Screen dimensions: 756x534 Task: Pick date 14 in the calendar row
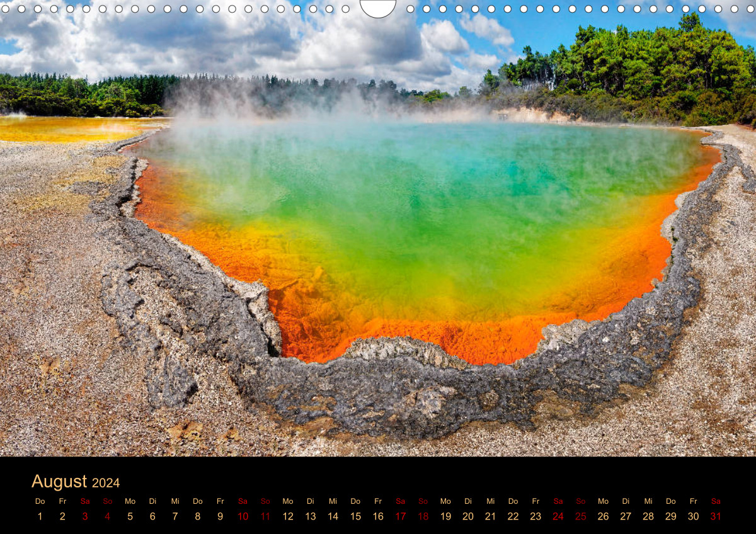coord(333,516)
